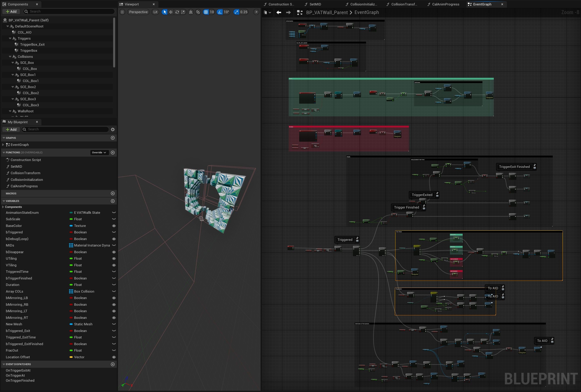This screenshot has height=392, width=581.
Task: Toggle UTiling instance editable eye
Action: tap(114, 258)
